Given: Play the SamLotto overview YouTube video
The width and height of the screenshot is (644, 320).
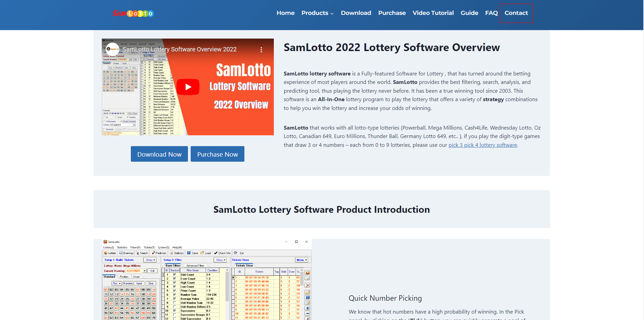Looking at the screenshot, I should (188, 87).
